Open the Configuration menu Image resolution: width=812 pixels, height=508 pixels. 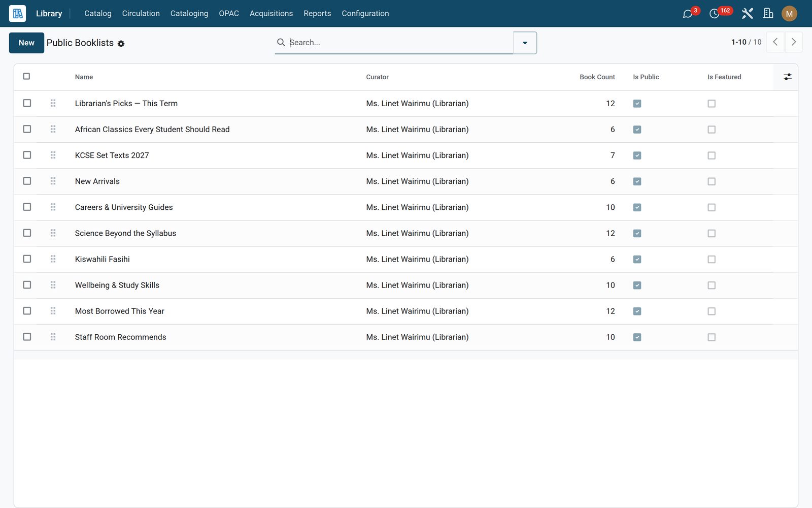365,14
